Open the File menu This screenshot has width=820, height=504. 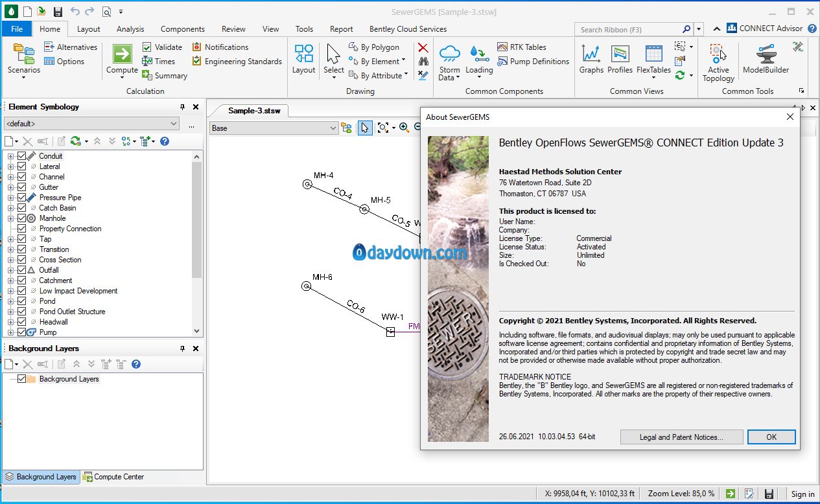pos(17,29)
